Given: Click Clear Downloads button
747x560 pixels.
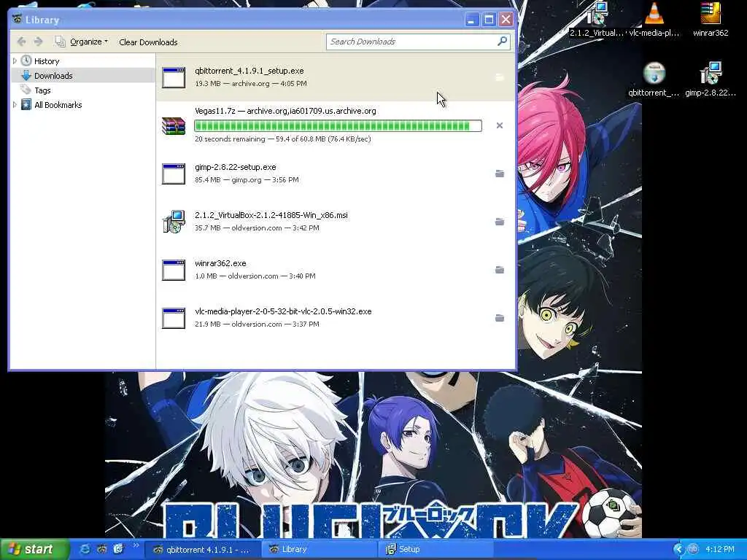Looking at the screenshot, I should (x=148, y=42).
